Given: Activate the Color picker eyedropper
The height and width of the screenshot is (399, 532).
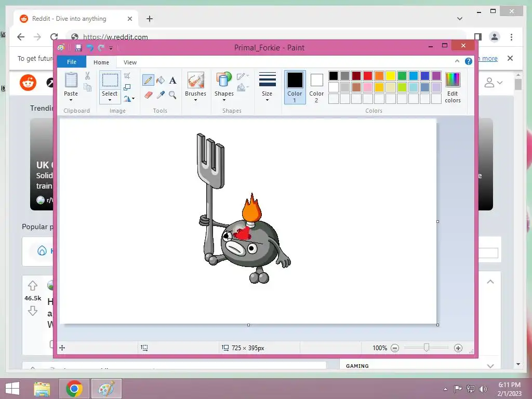Looking at the screenshot, I should click(161, 95).
